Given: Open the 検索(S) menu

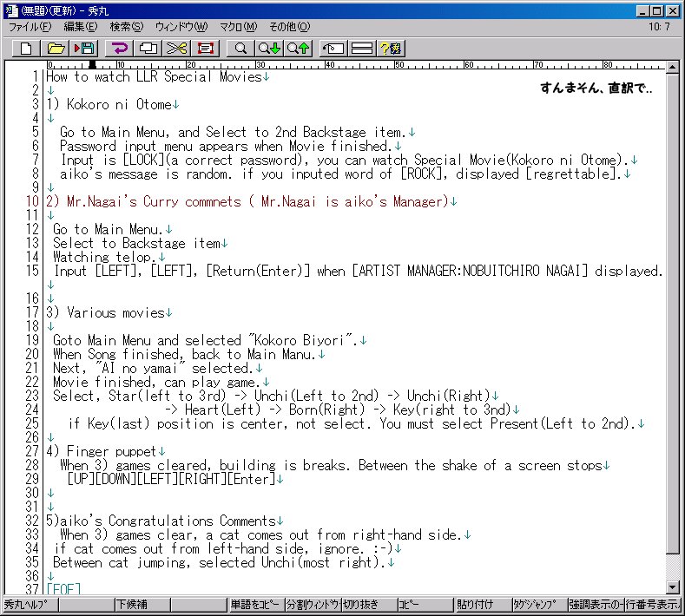Looking at the screenshot, I should click(127, 27).
